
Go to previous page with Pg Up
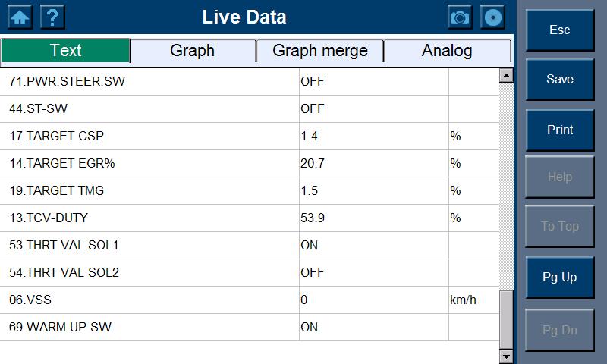click(x=560, y=277)
